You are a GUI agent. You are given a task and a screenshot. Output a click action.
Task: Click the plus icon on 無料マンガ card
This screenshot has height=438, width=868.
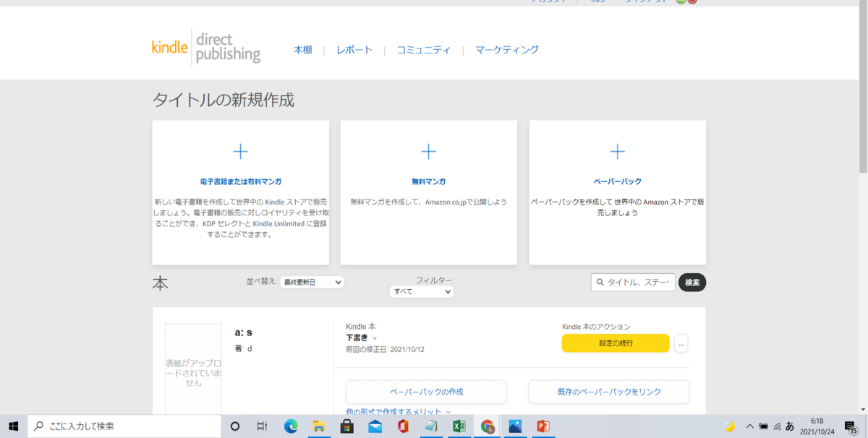click(428, 151)
